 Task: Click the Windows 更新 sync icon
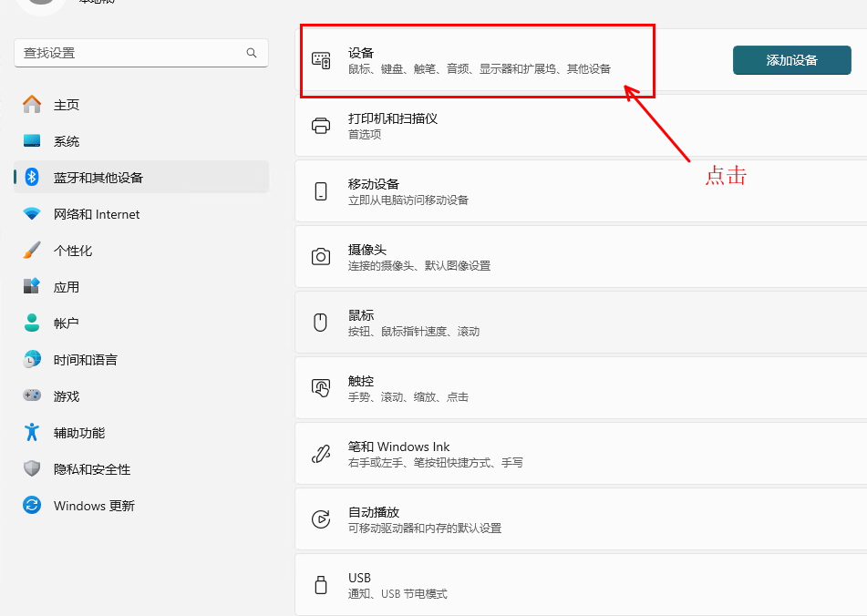(x=32, y=506)
